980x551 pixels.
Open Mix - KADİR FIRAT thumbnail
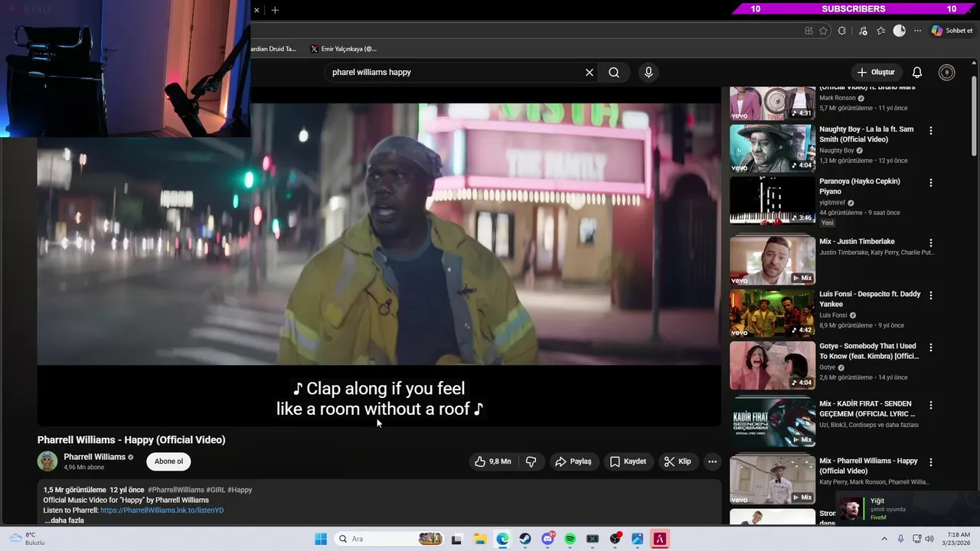773,422
